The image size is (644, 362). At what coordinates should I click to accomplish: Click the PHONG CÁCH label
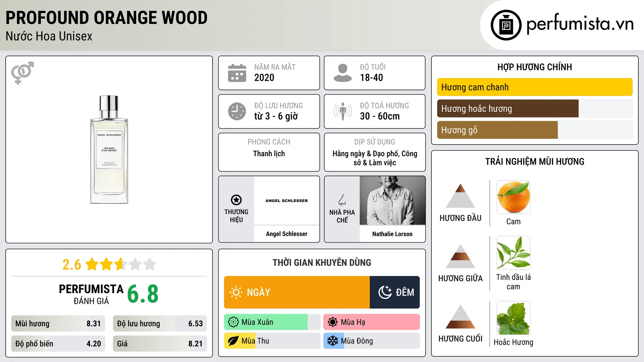click(x=269, y=142)
